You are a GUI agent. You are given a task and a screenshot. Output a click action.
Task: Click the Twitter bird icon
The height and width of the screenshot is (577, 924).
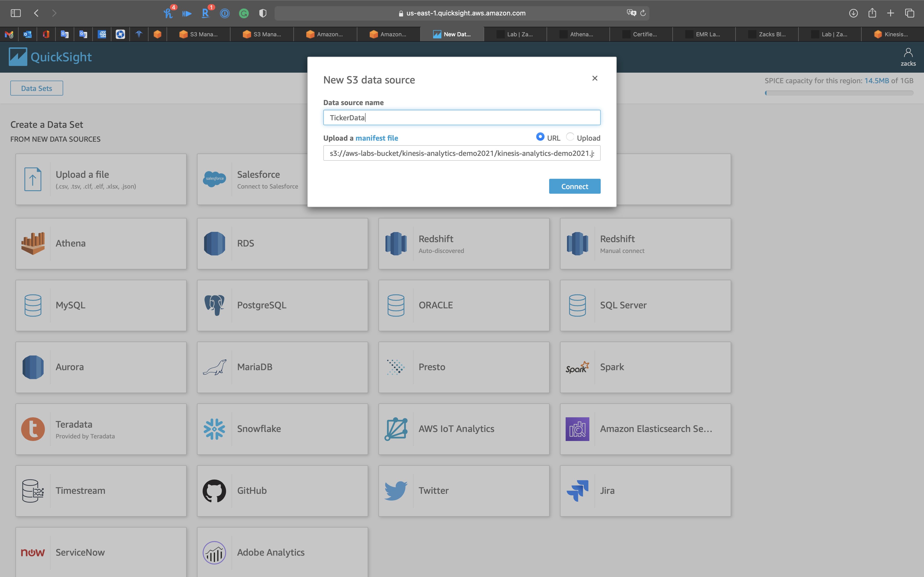(x=395, y=491)
